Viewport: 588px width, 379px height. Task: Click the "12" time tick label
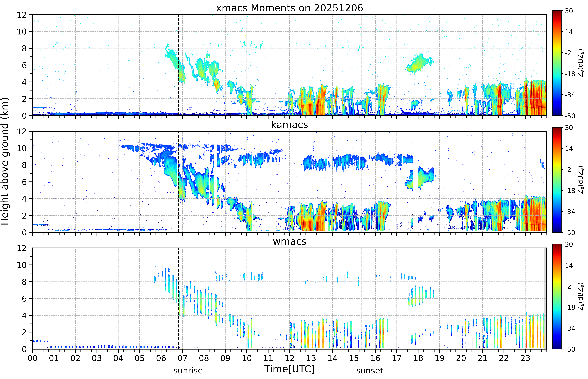pyautogui.click(x=290, y=358)
